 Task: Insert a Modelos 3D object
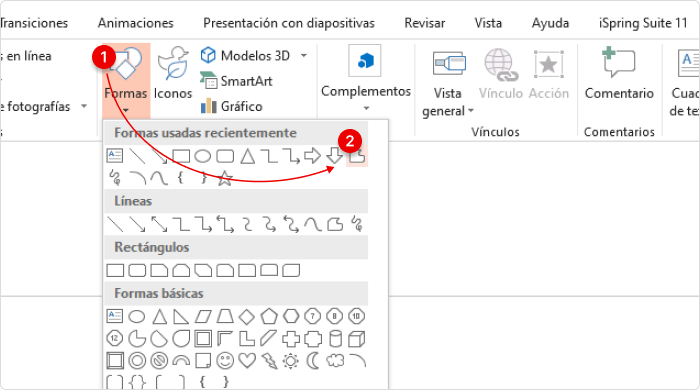[x=245, y=55]
